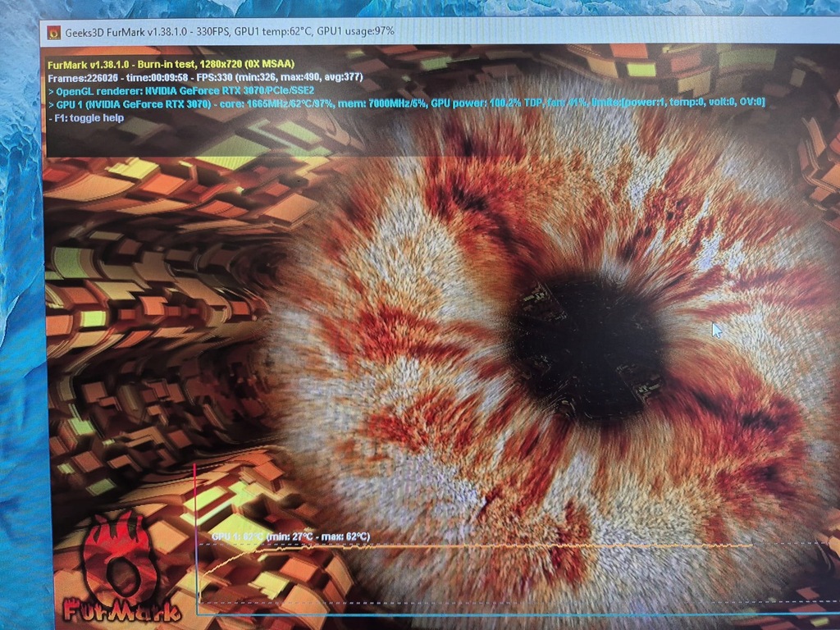This screenshot has width=840, height=630.
Task: Click the 'F1: toggle help' hint
Action: tap(86, 118)
